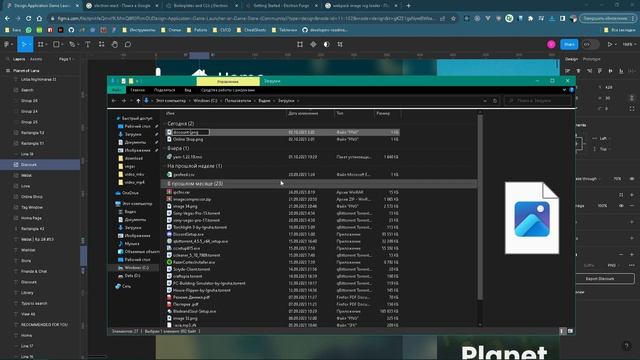
Task: Open the Поделиться ribbon tab
Action: (164, 90)
